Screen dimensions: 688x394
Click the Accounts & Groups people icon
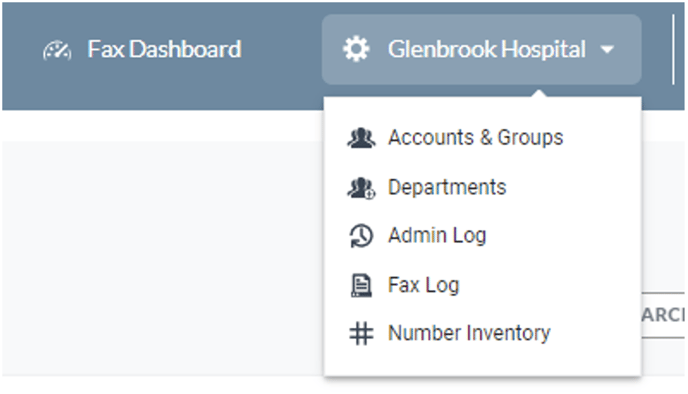[x=361, y=138]
